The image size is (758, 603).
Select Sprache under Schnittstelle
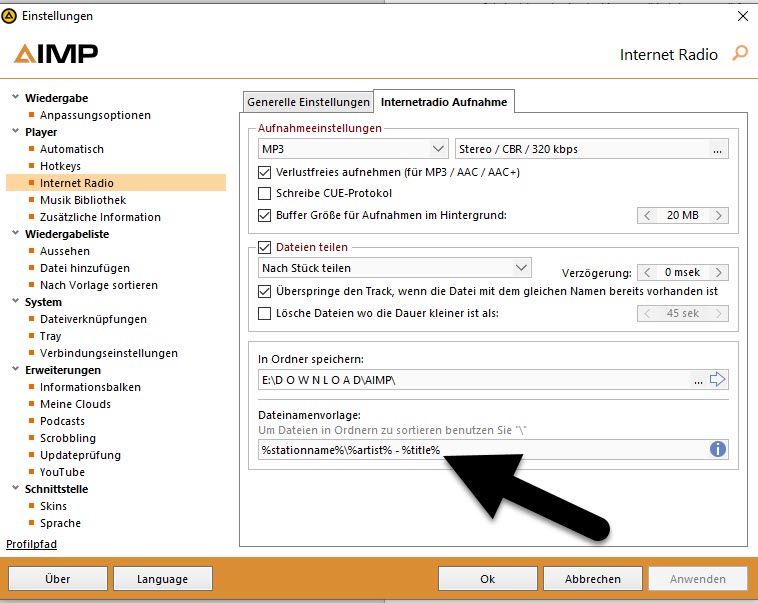click(60, 523)
